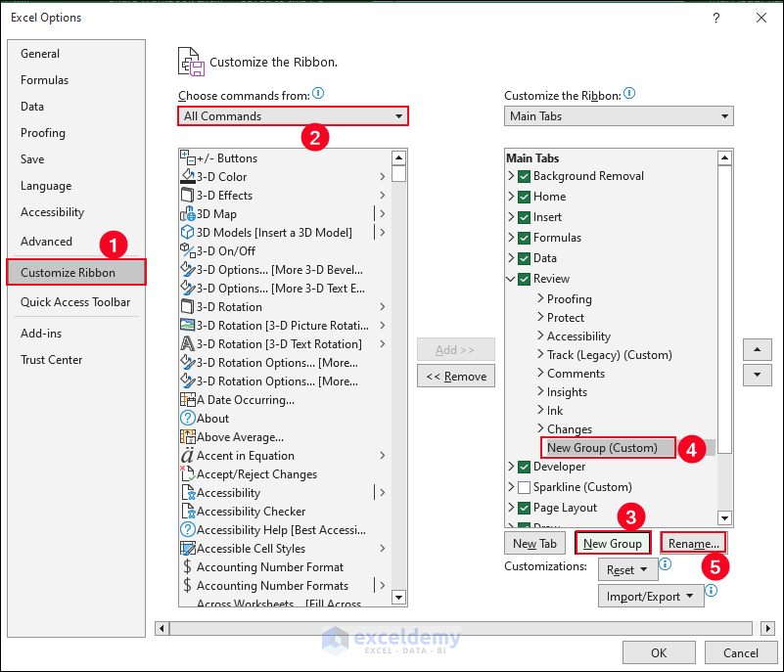Screen dimensions: 784x672
Task: Pick the 3D Map globe icon
Action: 188,214
